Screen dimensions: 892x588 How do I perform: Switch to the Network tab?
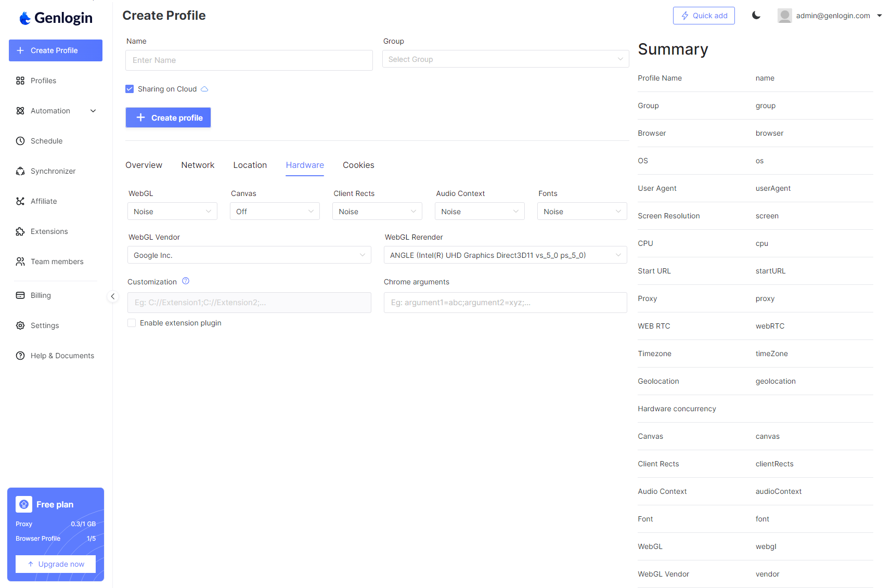(198, 165)
